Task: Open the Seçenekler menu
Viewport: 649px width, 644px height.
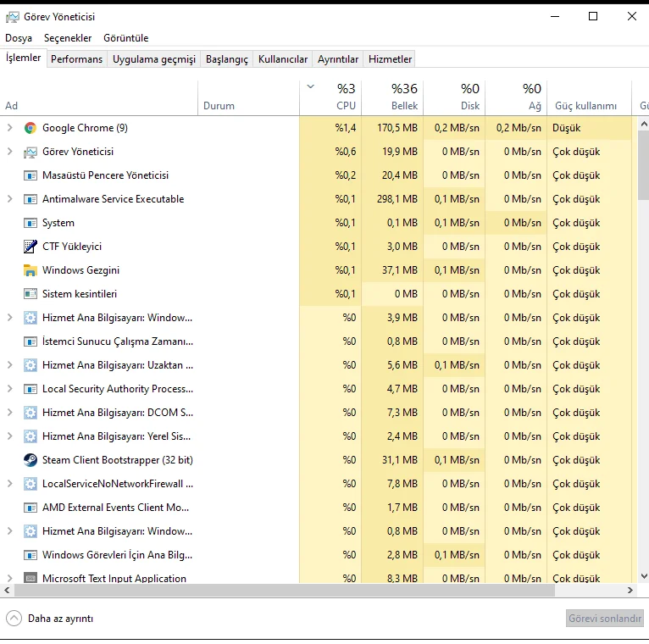Action: [x=68, y=38]
